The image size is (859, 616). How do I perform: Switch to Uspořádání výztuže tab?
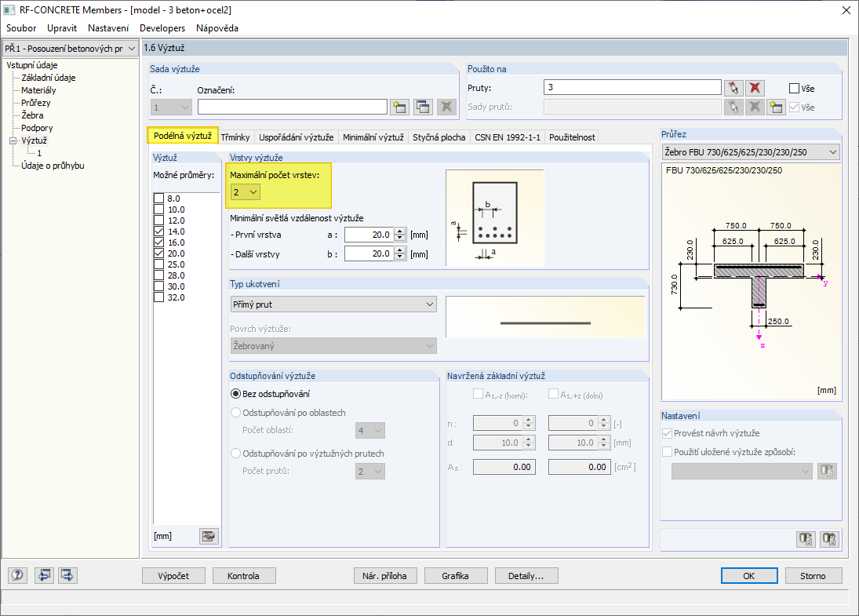pyautogui.click(x=297, y=137)
